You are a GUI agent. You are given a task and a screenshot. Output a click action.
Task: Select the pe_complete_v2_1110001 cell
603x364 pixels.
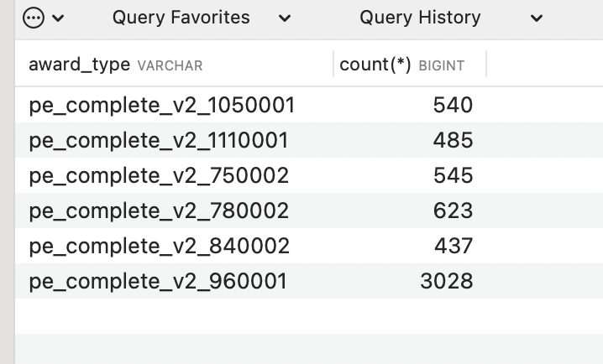pos(159,140)
